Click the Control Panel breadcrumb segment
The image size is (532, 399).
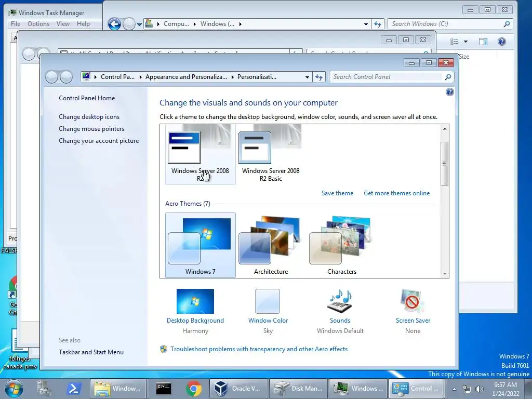click(x=117, y=77)
